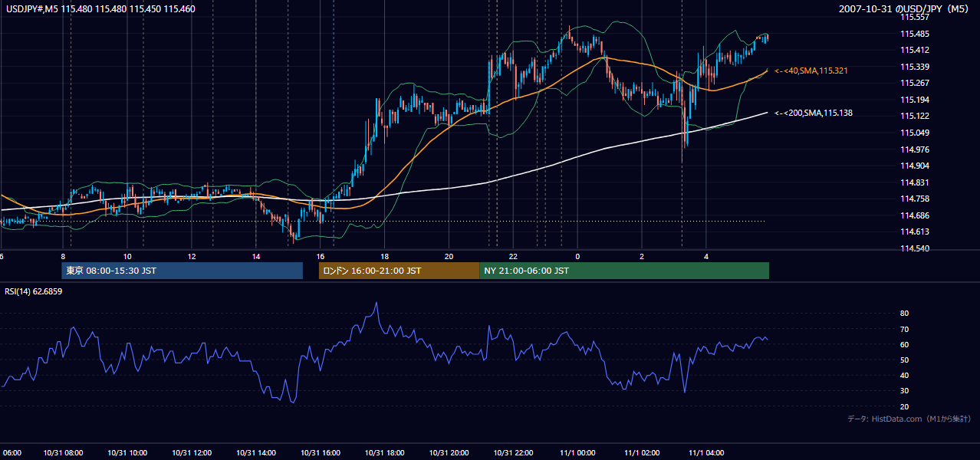Click the bottom time label 11/1 00:00
The height and width of the screenshot is (460, 980).
(x=577, y=453)
